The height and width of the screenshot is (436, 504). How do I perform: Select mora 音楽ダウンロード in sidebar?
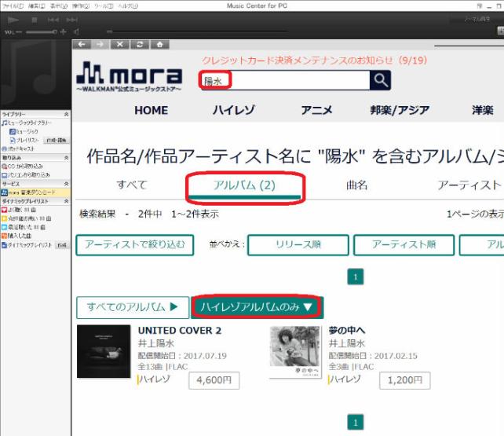pyautogui.click(x=35, y=192)
